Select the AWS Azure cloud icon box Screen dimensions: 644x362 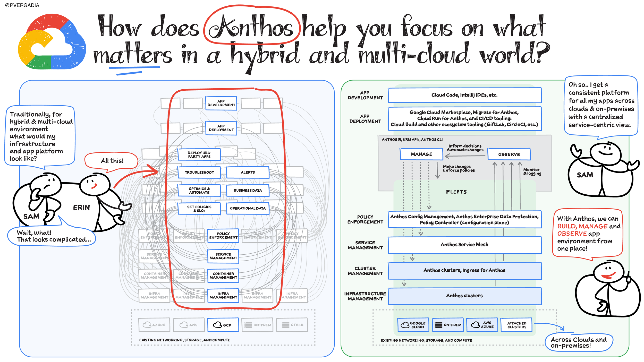(482, 325)
